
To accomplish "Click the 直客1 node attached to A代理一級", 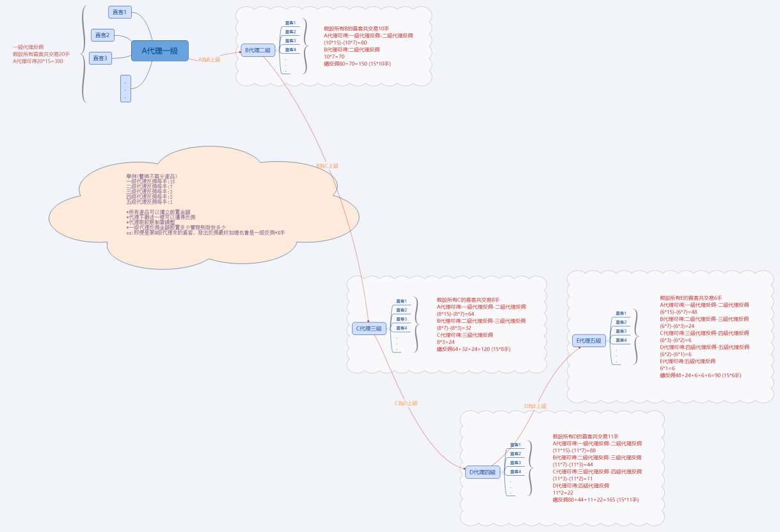I will click(x=120, y=12).
